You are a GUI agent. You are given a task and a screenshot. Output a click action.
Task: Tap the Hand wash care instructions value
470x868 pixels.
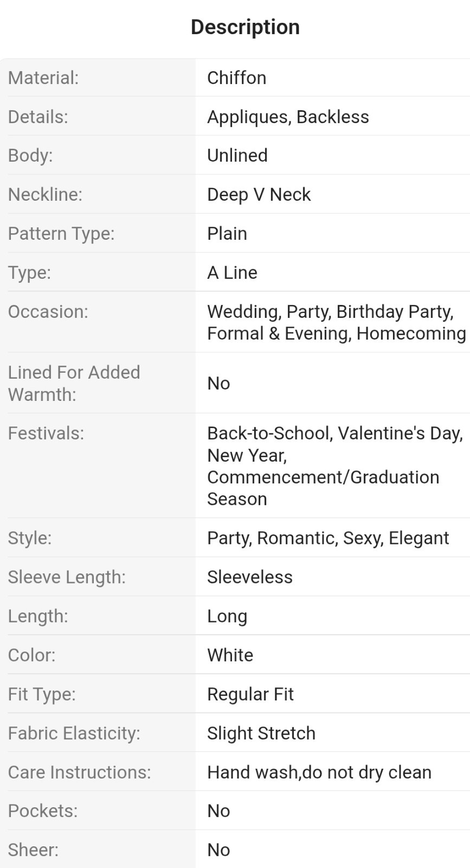(x=319, y=772)
